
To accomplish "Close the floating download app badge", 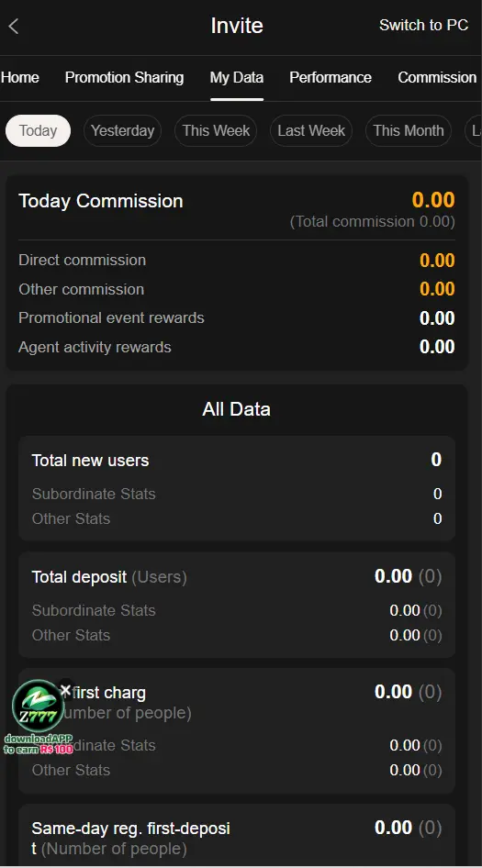I will click(65, 690).
